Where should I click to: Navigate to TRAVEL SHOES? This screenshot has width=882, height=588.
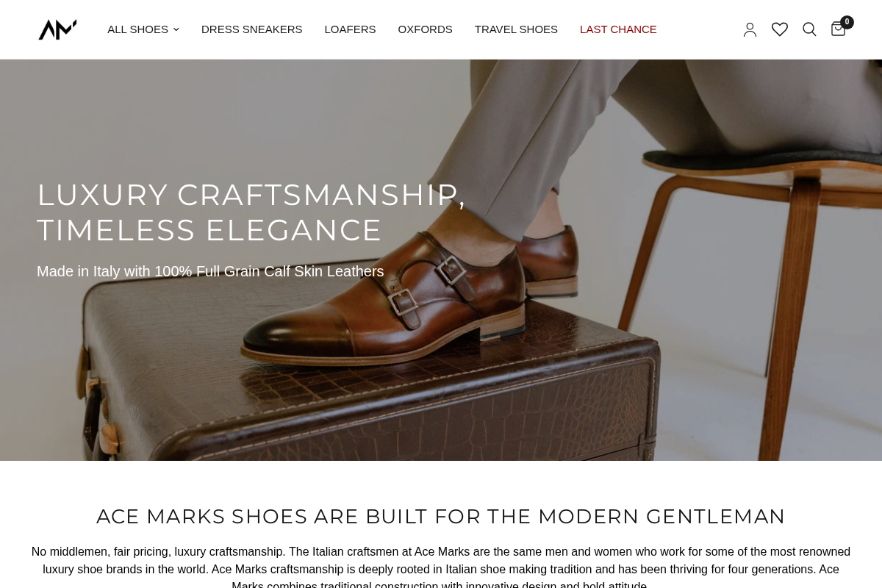click(x=516, y=29)
